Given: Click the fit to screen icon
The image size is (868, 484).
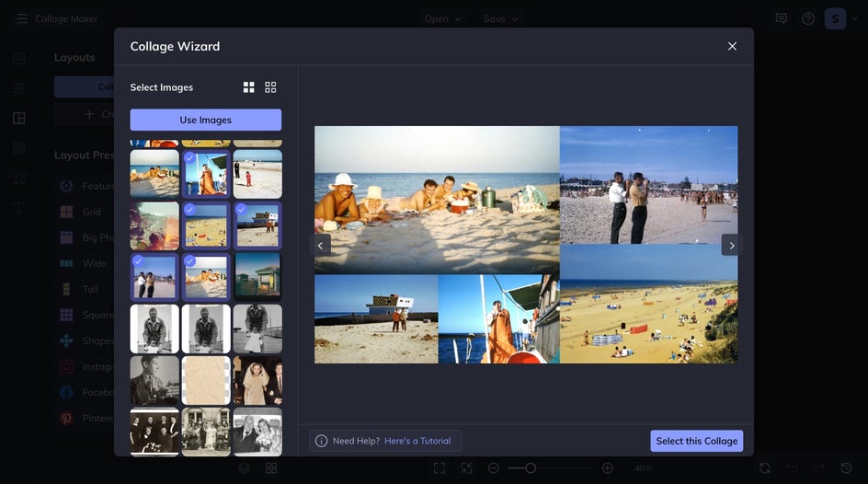Looking at the screenshot, I should pyautogui.click(x=440, y=468).
